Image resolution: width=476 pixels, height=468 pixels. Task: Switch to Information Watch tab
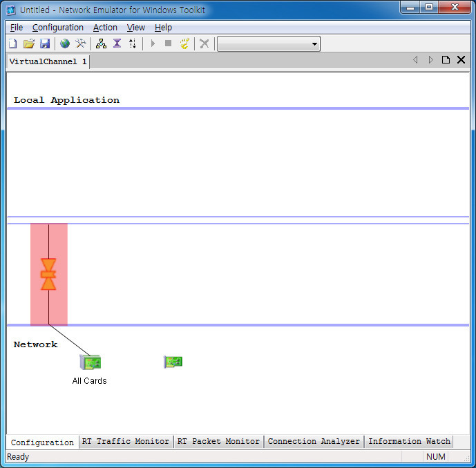click(x=409, y=441)
